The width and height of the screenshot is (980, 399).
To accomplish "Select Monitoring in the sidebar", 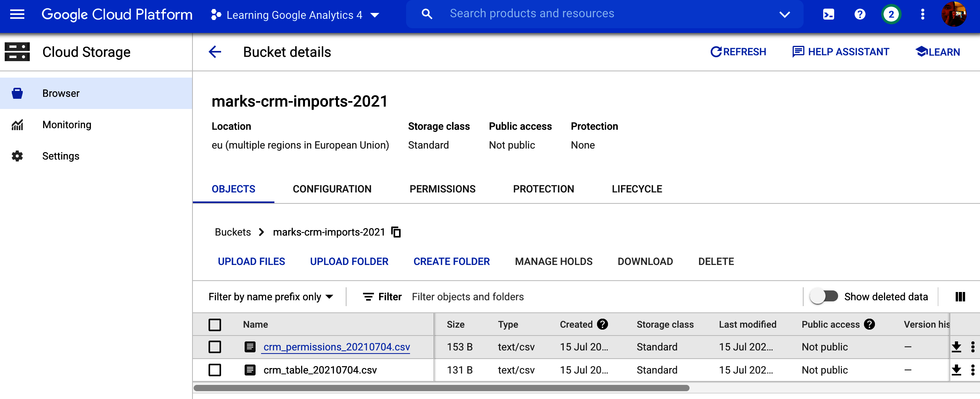I will 96,125.
